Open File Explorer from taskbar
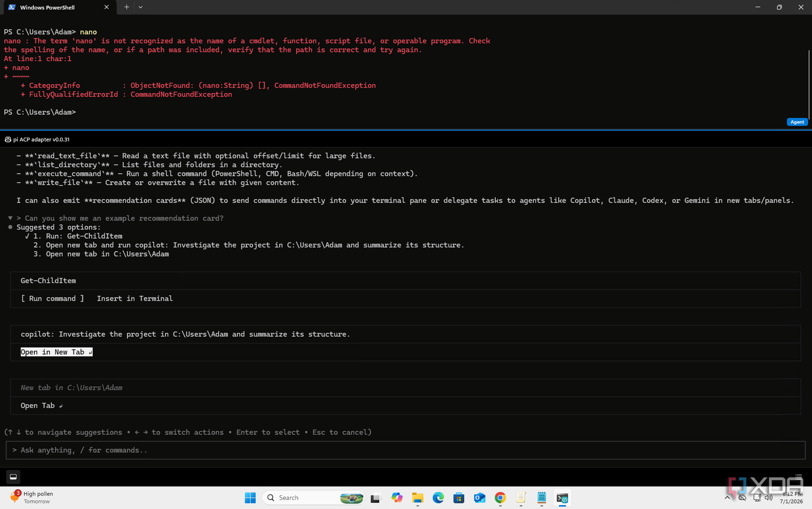Image resolution: width=812 pixels, height=509 pixels. pyautogui.click(x=418, y=498)
